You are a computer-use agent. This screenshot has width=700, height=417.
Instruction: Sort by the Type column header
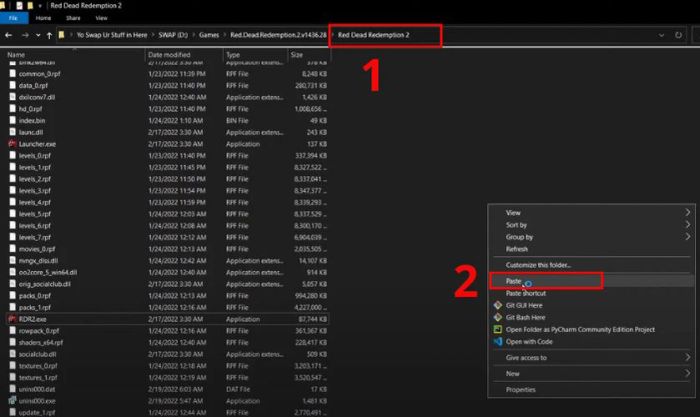click(x=233, y=54)
